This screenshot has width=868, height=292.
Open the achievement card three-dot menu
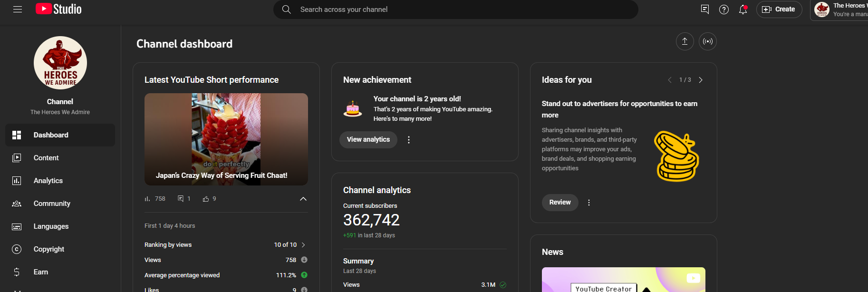[409, 140]
